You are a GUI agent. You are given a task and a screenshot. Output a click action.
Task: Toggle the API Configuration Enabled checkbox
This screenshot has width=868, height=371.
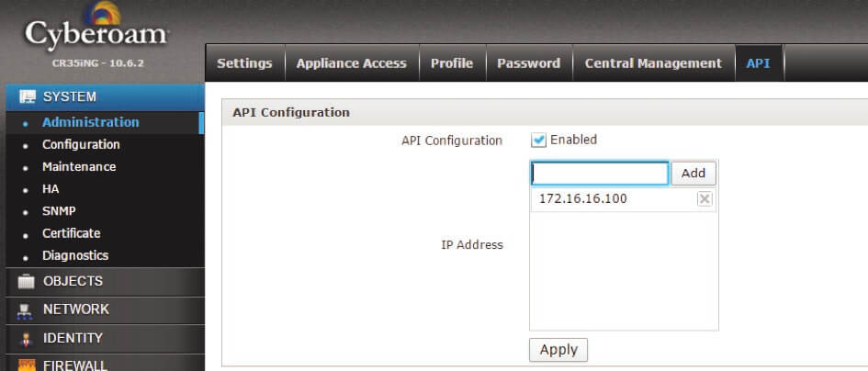pos(538,141)
